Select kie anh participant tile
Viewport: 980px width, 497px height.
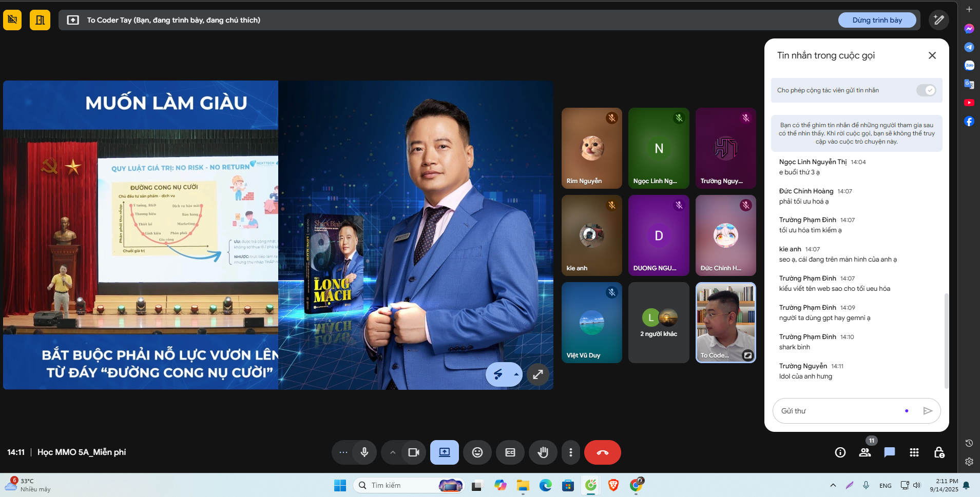coord(592,235)
